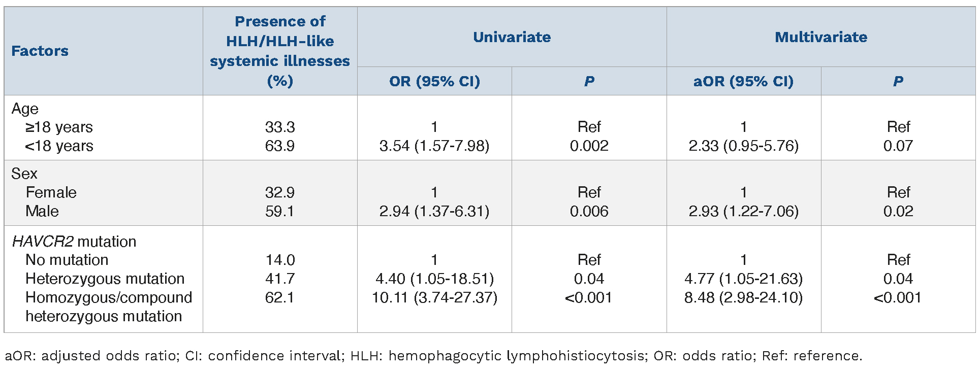Click the "No mutation" row label
This screenshot has height=373, width=980.
tap(67, 260)
